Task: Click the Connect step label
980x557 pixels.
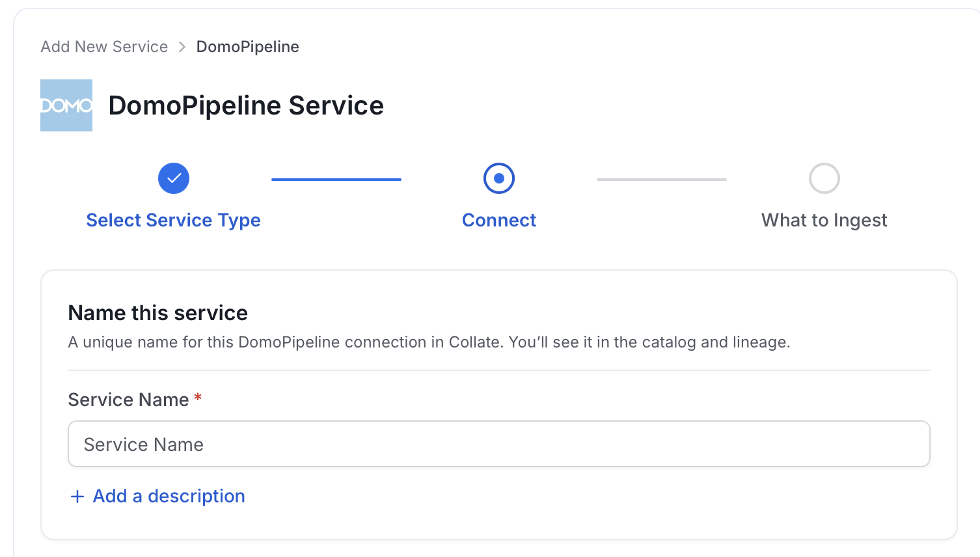Action: point(499,220)
